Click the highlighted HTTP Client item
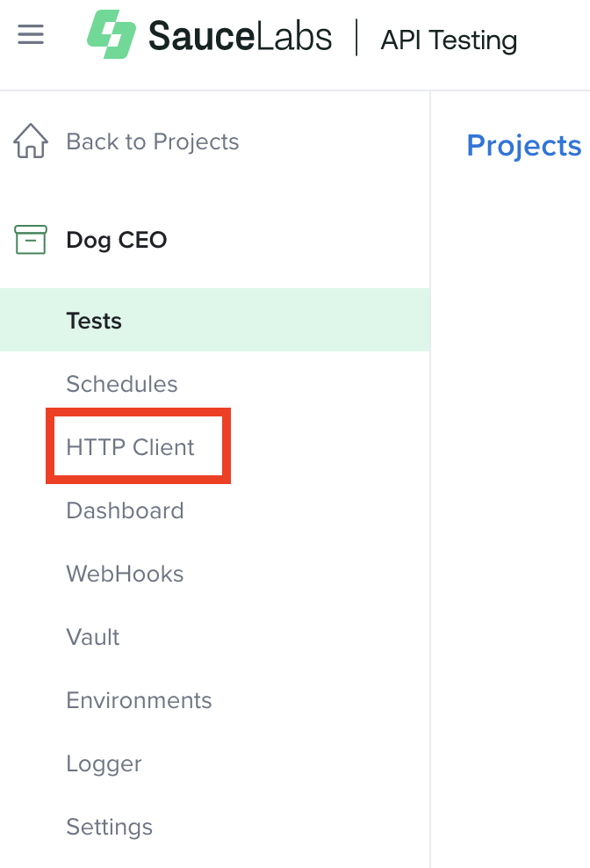The image size is (590, 868). pos(130,446)
